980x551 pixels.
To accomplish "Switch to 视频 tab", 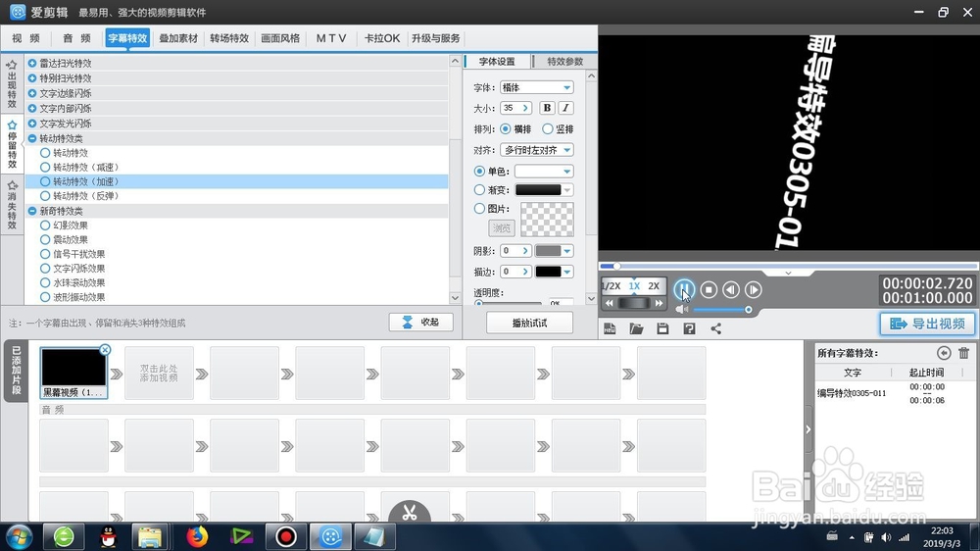I will pos(25,38).
